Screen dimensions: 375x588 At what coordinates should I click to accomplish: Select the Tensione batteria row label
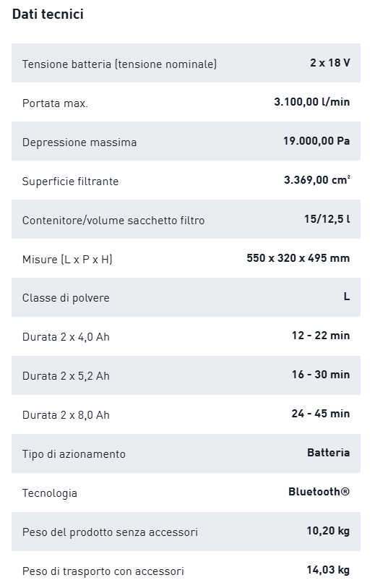(119, 64)
